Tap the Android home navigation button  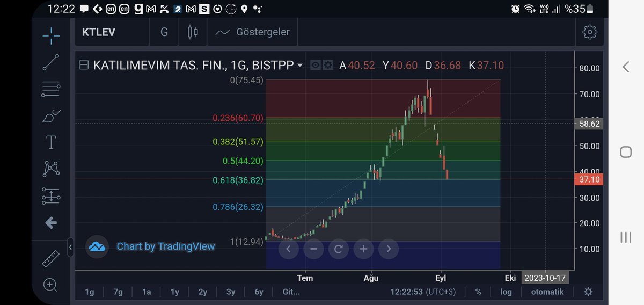(x=625, y=152)
